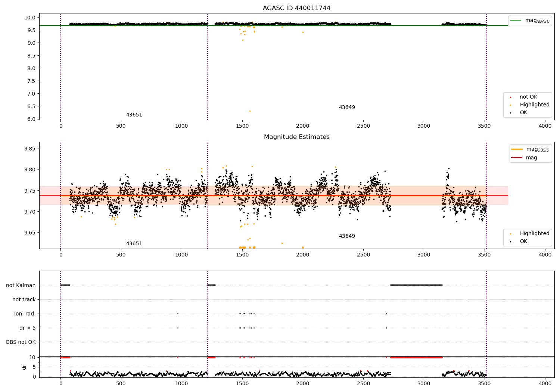560x392 pixels.
Task: Click the 'not Kalman' row label
Action: pos(21,285)
